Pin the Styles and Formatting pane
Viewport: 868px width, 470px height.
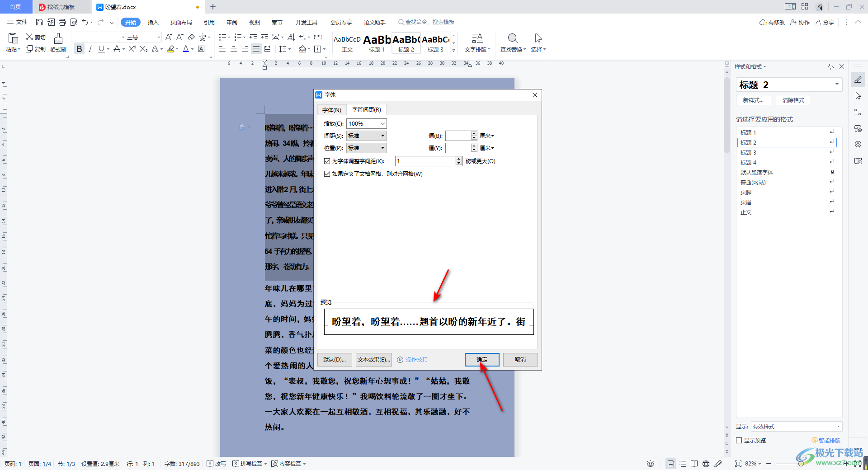coord(830,66)
